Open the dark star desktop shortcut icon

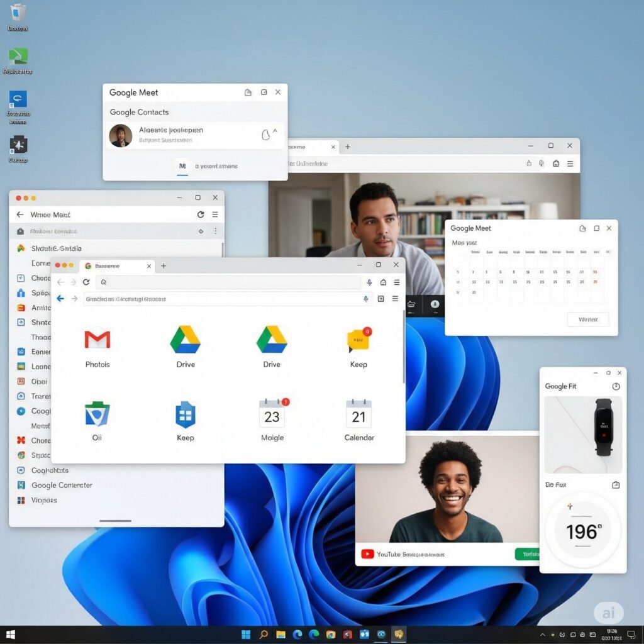[x=18, y=145]
